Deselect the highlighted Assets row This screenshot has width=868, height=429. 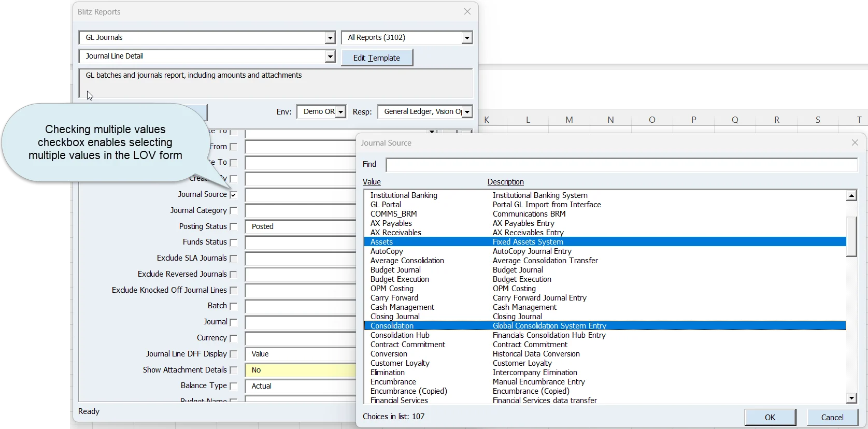point(605,242)
